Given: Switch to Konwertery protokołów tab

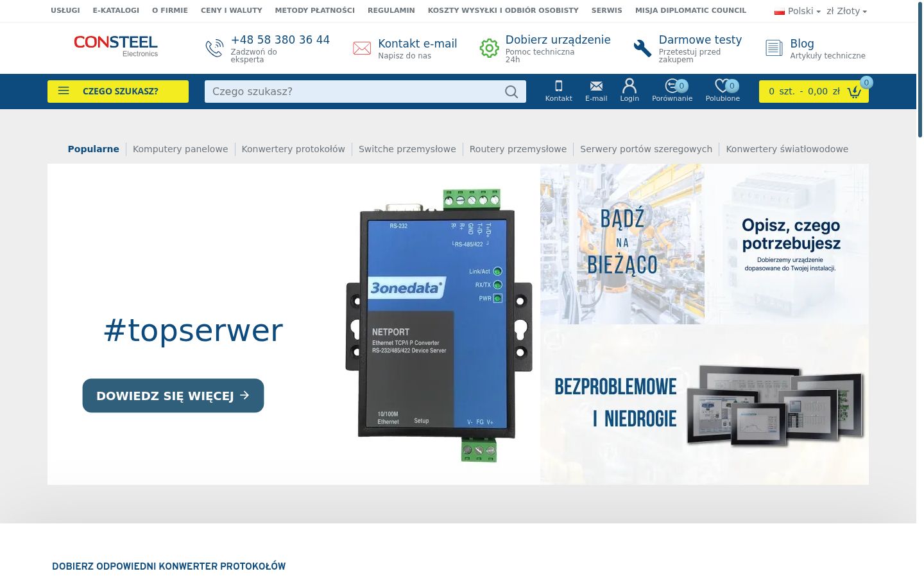Looking at the screenshot, I should click(x=293, y=149).
